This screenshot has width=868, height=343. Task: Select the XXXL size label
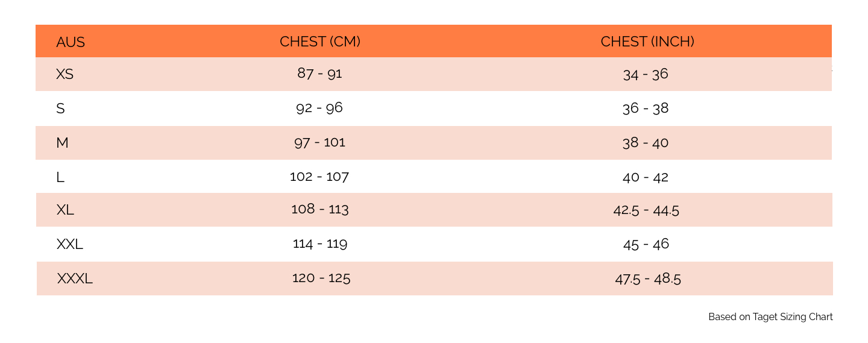[x=75, y=279]
